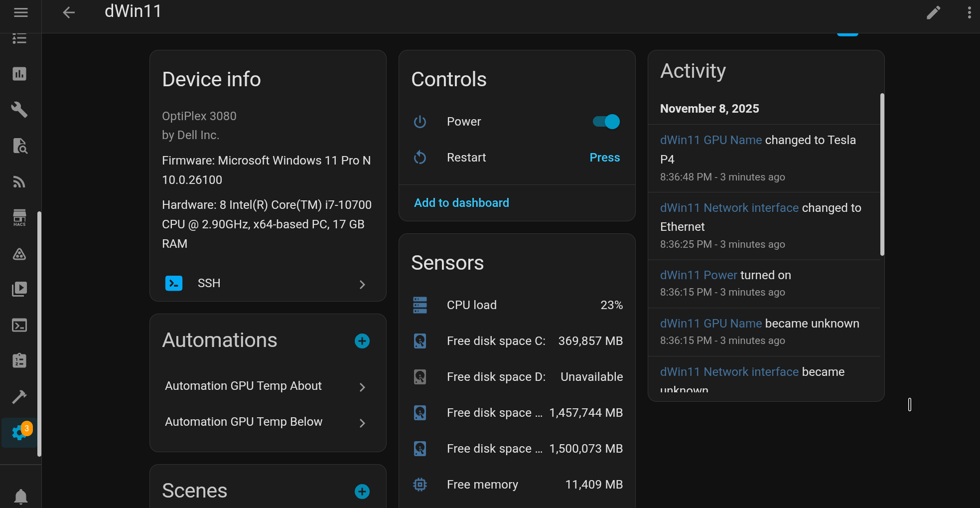980x508 pixels.
Task: Open the three-dot overflow menu
Action: coord(969,12)
